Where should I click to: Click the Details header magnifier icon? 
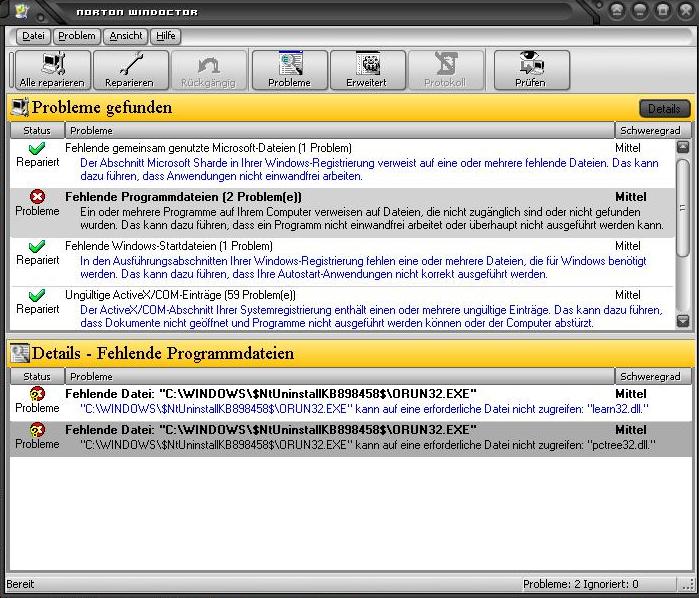click(x=20, y=353)
